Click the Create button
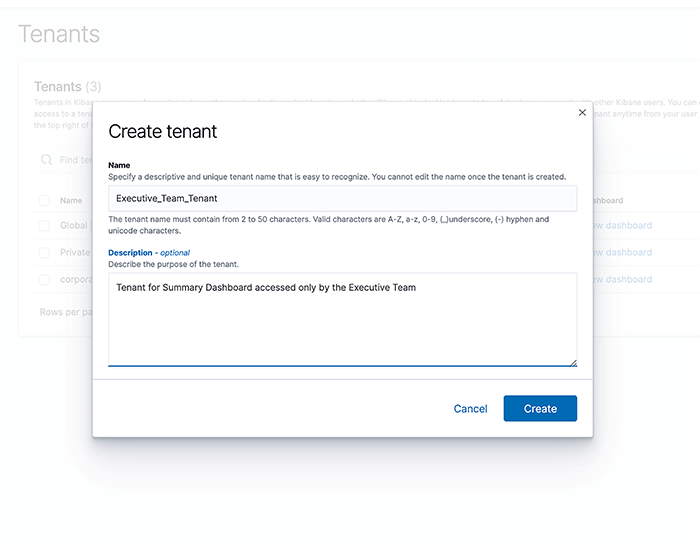700x546 pixels. 540,408
